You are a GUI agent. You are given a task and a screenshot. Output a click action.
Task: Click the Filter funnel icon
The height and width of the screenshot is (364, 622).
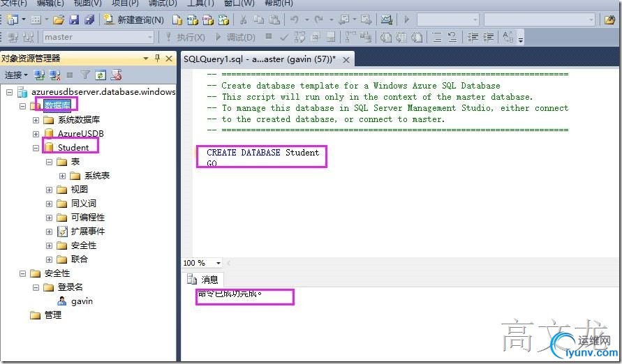[x=85, y=75]
